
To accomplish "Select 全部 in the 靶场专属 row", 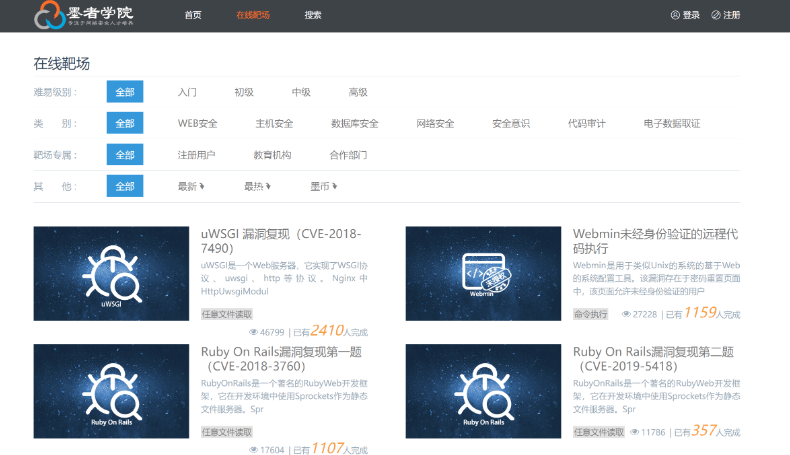I will 125,154.
